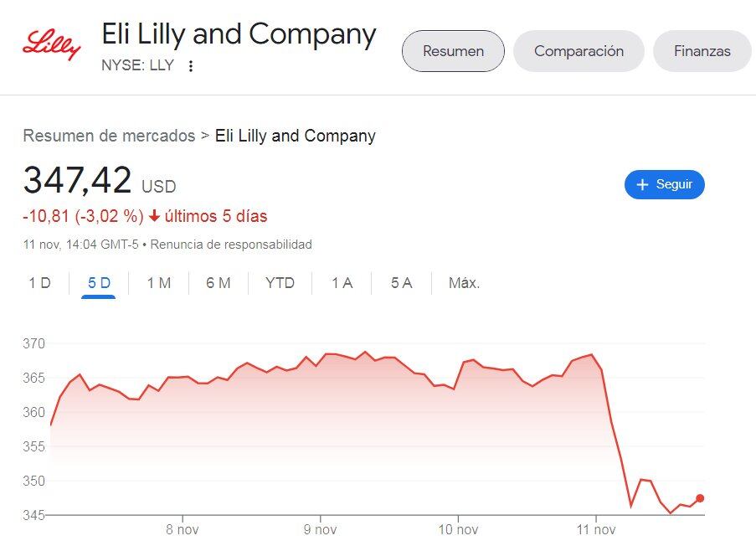The width and height of the screenshot is (756, 546).
Task: Switch to the Comparación tab
Action: pyautogui.click(x=579, y=51)
